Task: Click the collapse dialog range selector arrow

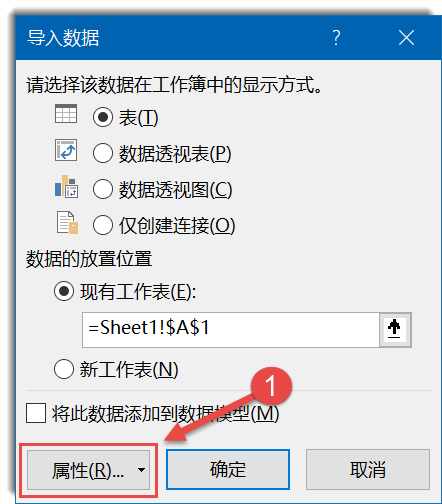Action: (x=395, y=330)
